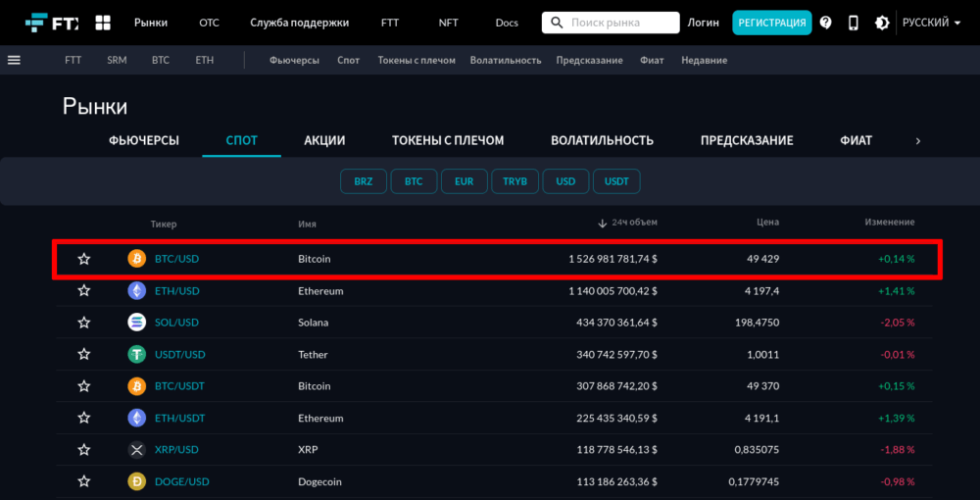Open the help question mark icon
Screen dimensions: 980x500
click(x=826, y=23)
